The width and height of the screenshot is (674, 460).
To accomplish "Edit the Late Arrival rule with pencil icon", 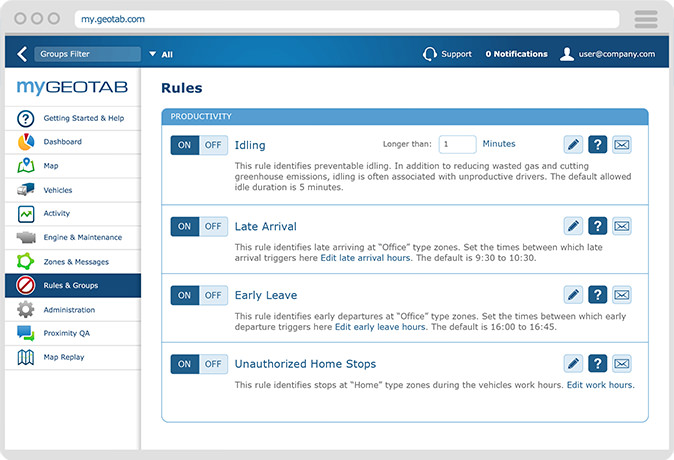I will 573,226.
